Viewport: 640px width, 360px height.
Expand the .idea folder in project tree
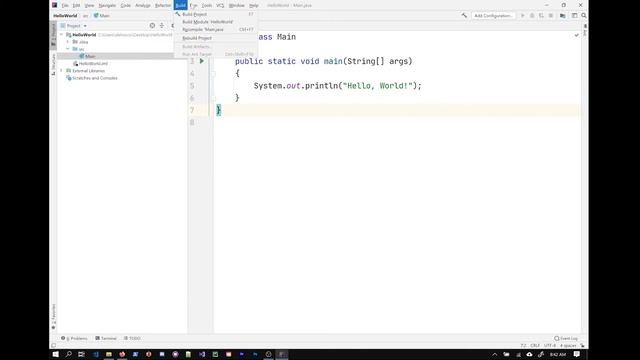pos(68,42)
